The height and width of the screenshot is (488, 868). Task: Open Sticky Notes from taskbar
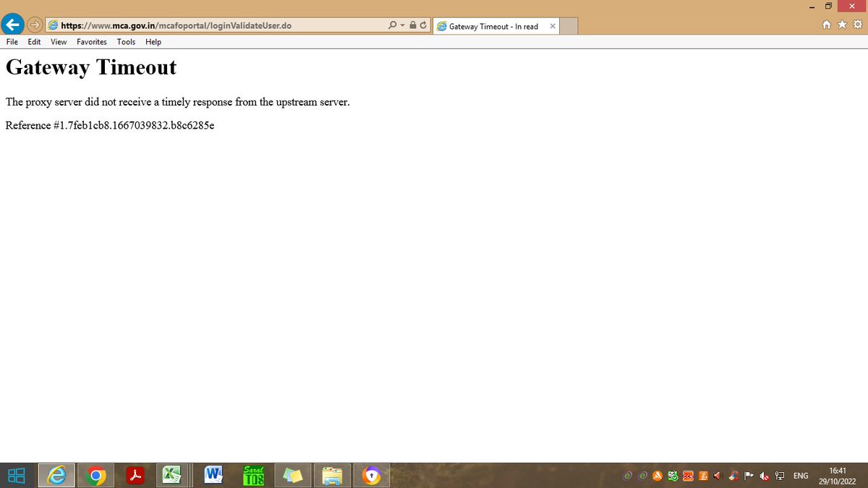[293, 475]
